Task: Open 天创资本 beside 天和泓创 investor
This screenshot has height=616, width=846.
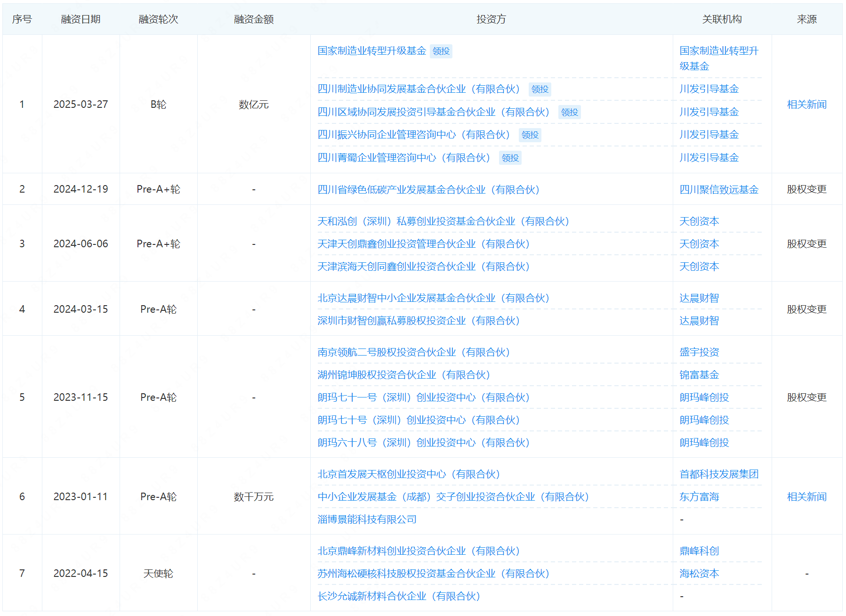Action: [699, 221]
